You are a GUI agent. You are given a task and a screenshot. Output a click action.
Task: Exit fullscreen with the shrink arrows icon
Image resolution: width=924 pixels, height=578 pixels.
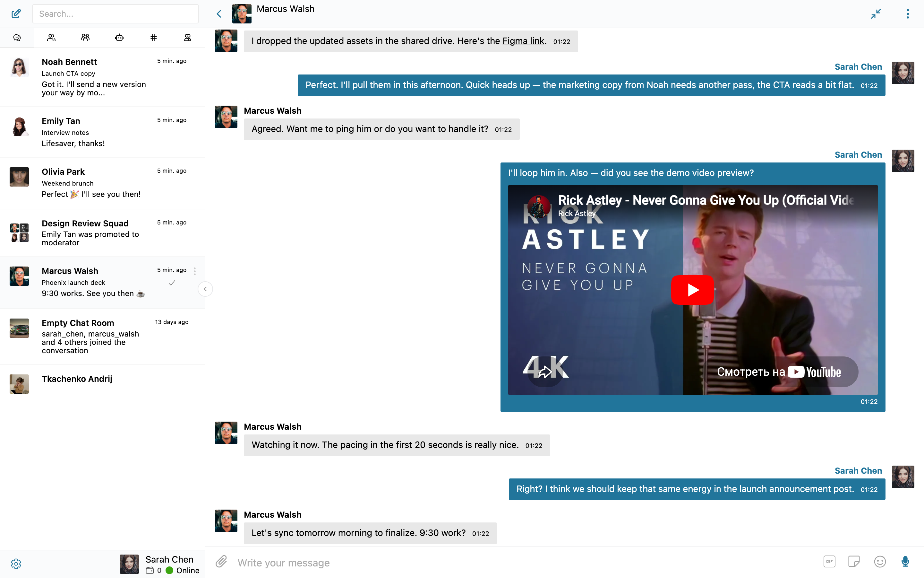(x=876, y=14)
